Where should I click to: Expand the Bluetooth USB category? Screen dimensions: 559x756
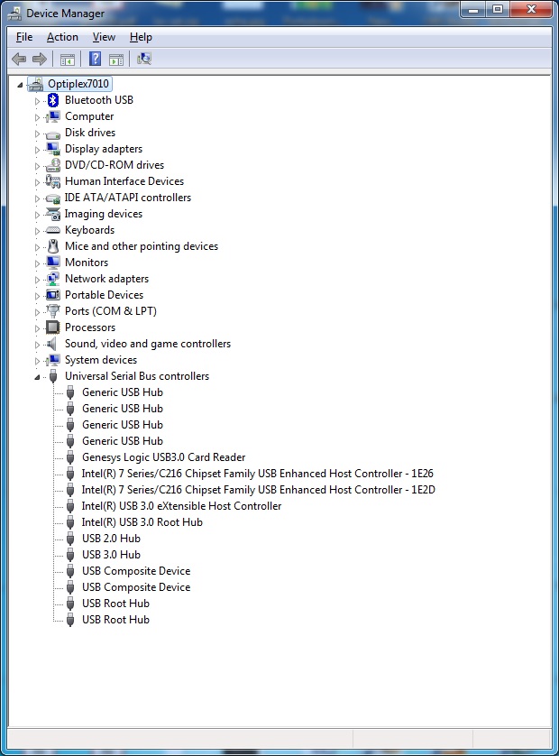[37, 101]
